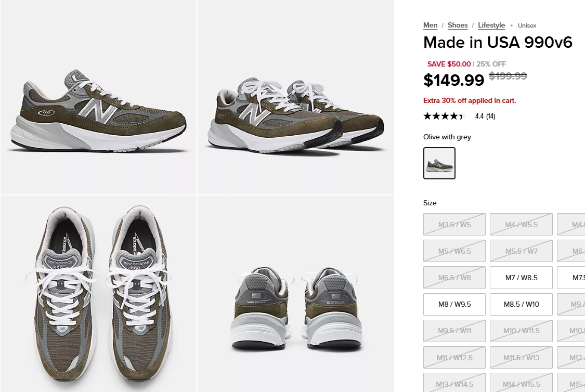Viewport: 585px width, 392px height.
Task: Click sold-out size M10 / W11.5
Action: click(521, 331)
